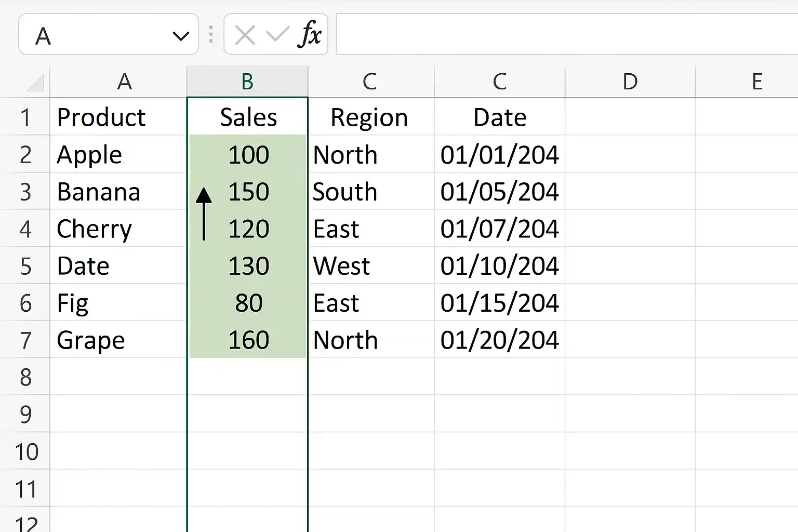Click the Insert Function fx icon
798x532 pixels.
310,35
